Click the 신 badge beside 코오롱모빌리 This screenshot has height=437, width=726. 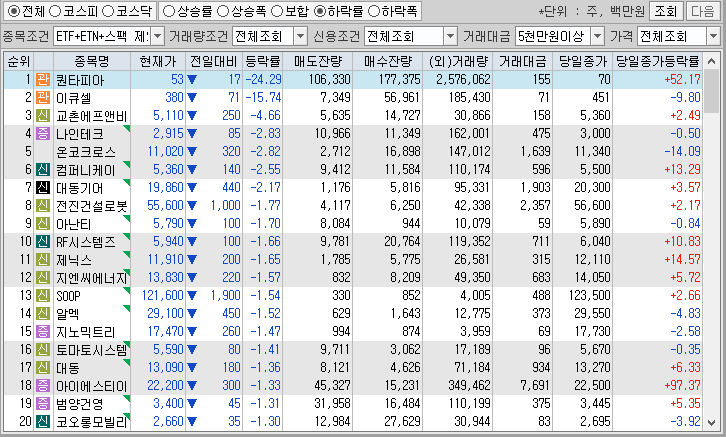tap(43, 421)
